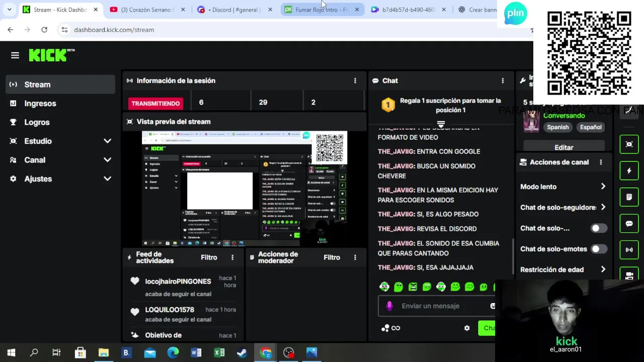
Task: Click TRANSMITIENDO status badge
Action: coord(155,103)
